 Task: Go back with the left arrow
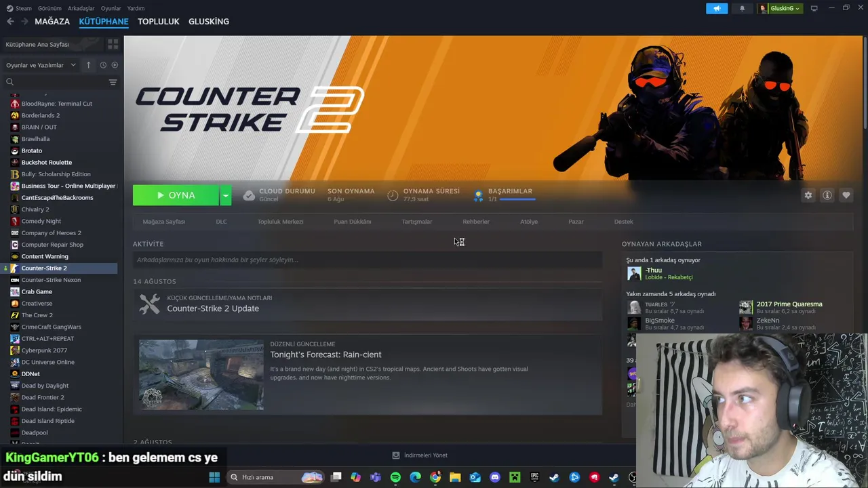tap(10, 22)
